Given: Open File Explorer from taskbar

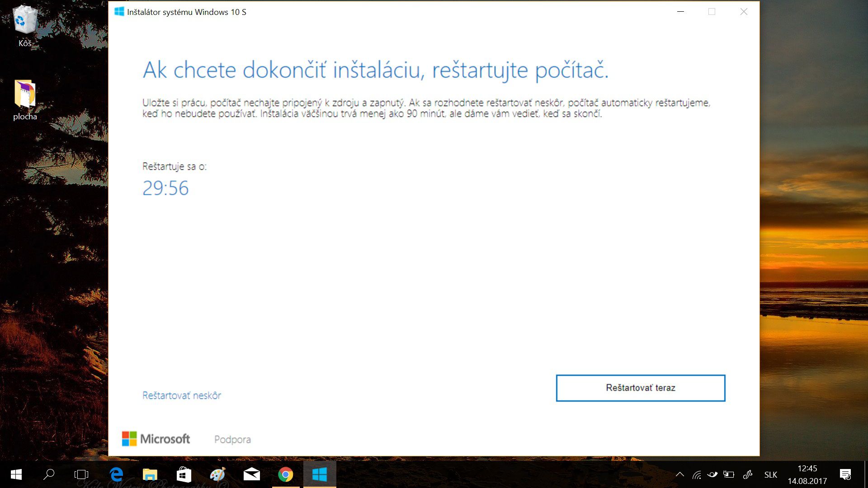Looking at the screenshot, I should coord(150,474).
